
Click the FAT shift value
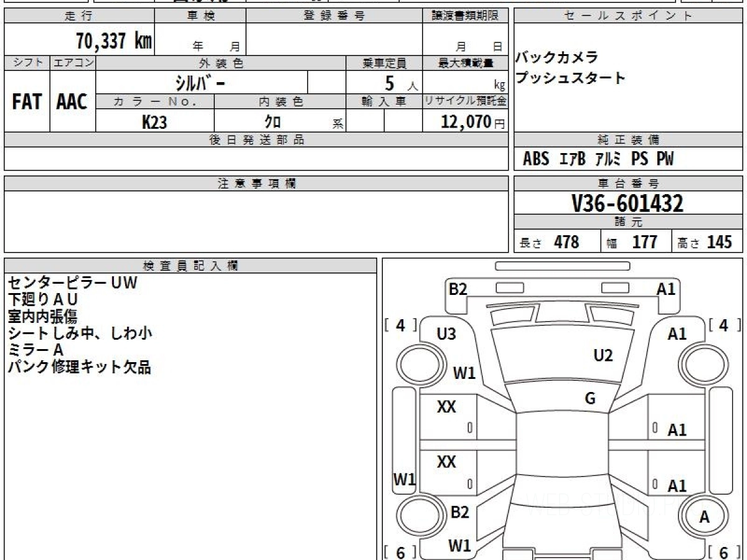click(27, 102)
